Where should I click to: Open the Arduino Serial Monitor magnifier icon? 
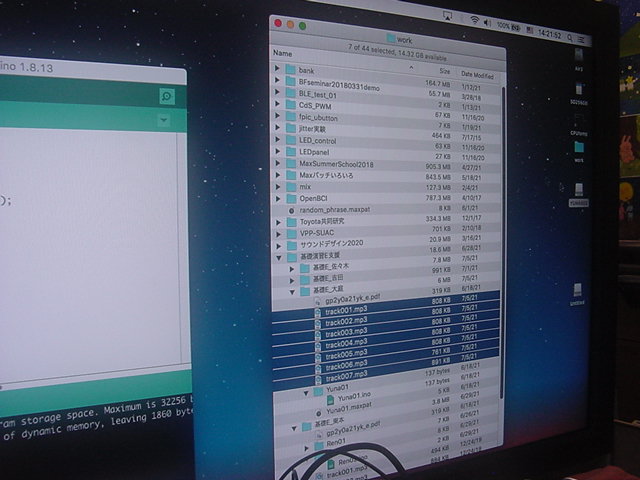167,96
